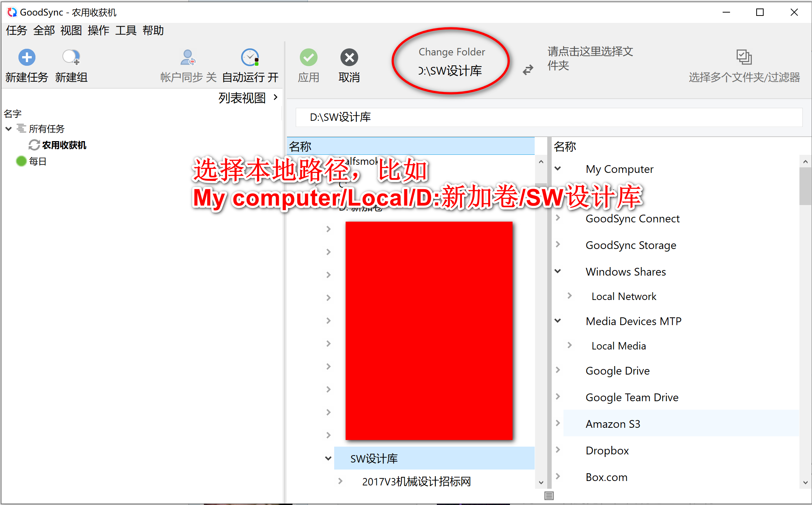Toggle Auto-run (自动运行) clock icon
This screenshot has width=812, height=505.
250,57
